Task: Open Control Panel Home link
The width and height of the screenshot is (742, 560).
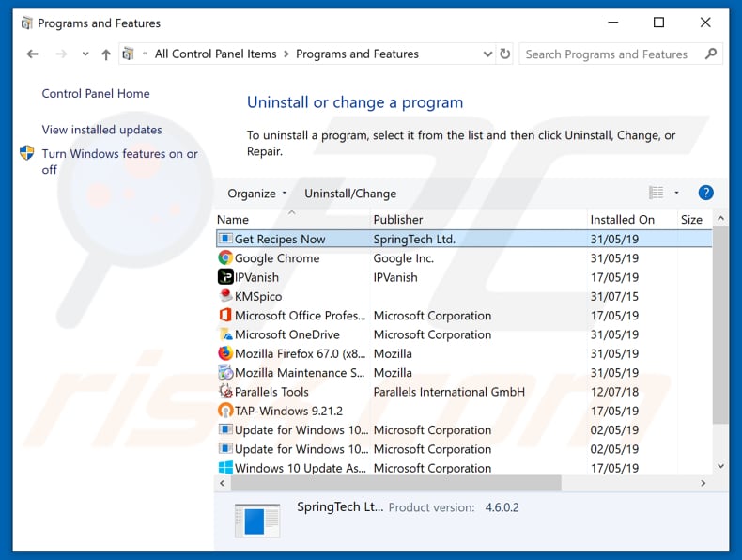Action: point(96,94)
